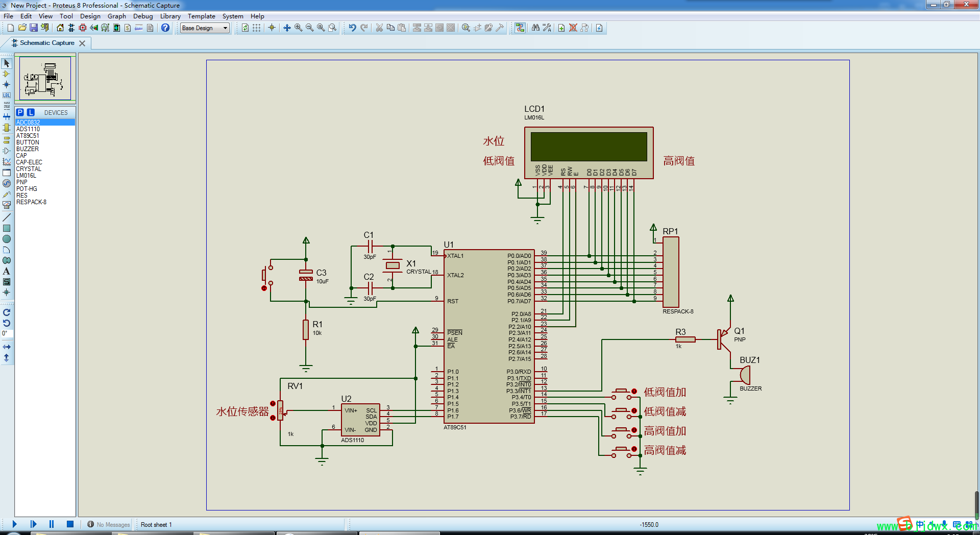Click the Help question mark icon
980x535 pixels.
[165, 28]
